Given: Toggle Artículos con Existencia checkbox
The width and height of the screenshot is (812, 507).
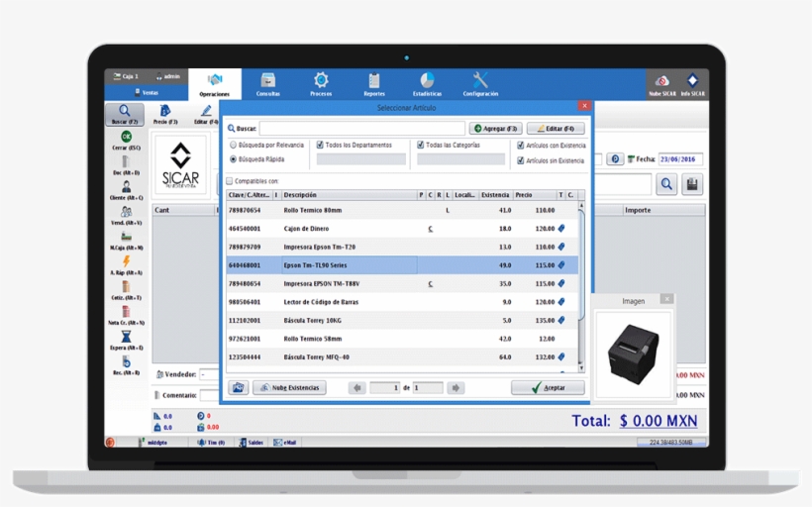Looking at the screenshot, I should [x=521, y=145].
